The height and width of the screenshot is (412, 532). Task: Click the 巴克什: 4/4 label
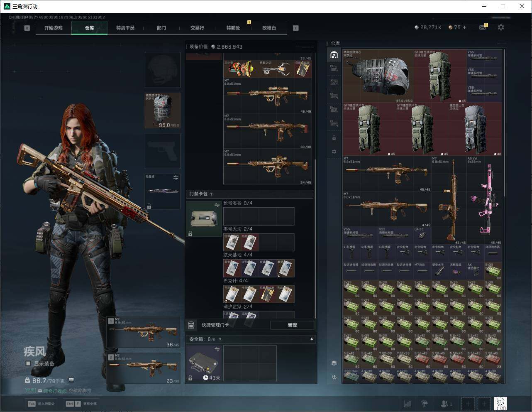point(235,280)
